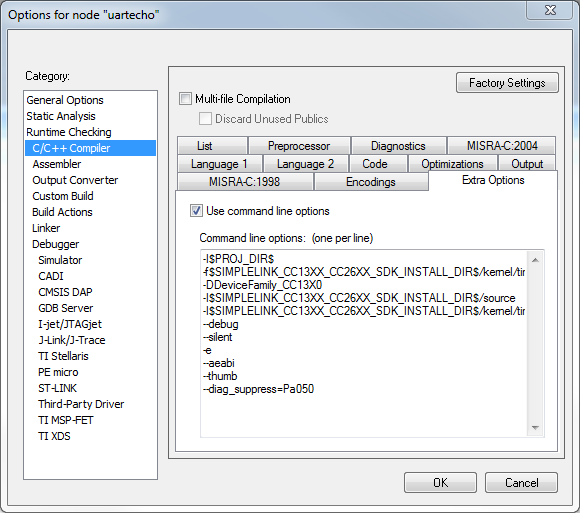Click empty area in command line options field
The width and height of the screenshot is (580, 513).
coord(364,416)
